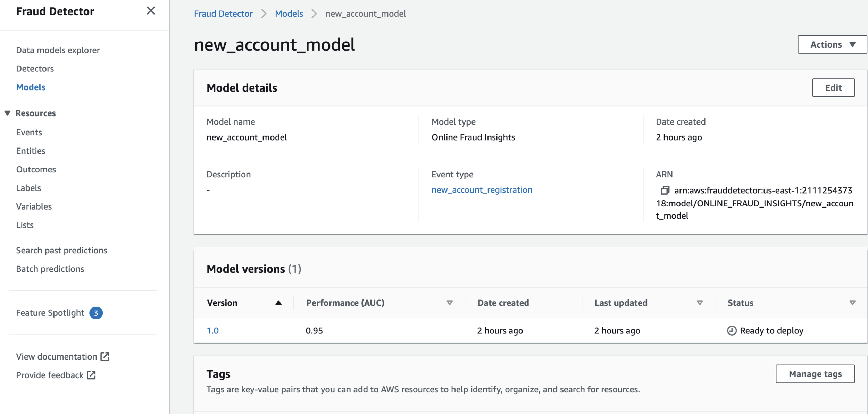Navigate to Models in the breadcrumb
This screenshot has width=868, height=414.
tap(289, 14)
